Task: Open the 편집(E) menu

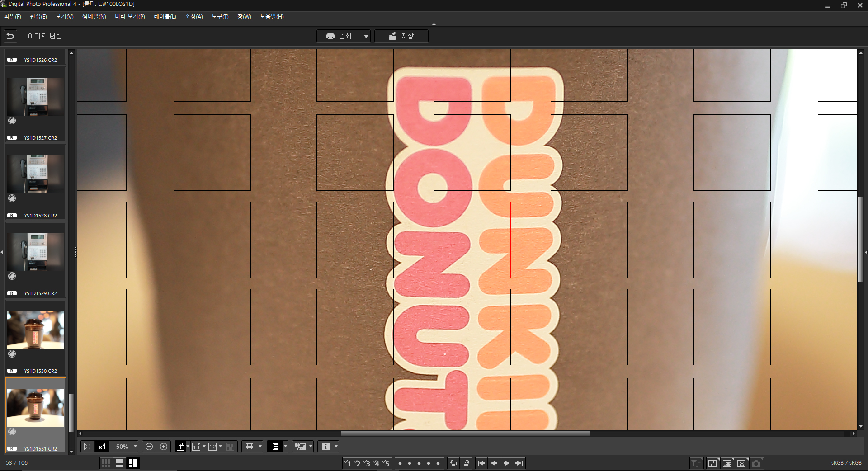Action: 38,16
